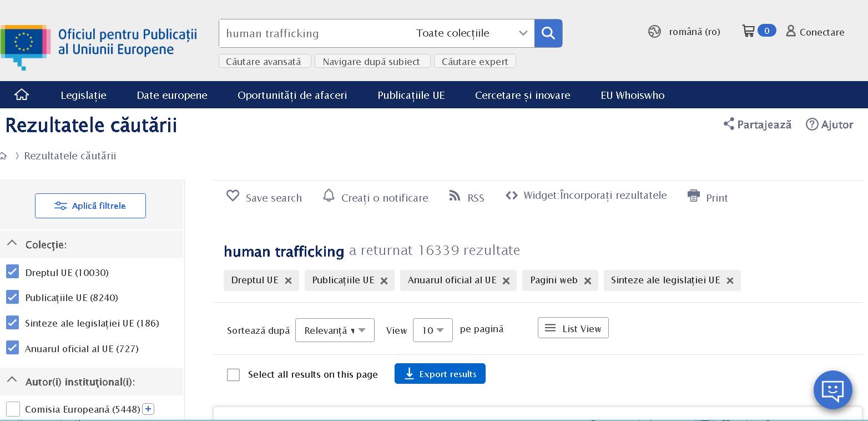Open the chat assistant bubble
Image resolution: width=868 pixels, height=421 pixels.
tap(832, 390)
